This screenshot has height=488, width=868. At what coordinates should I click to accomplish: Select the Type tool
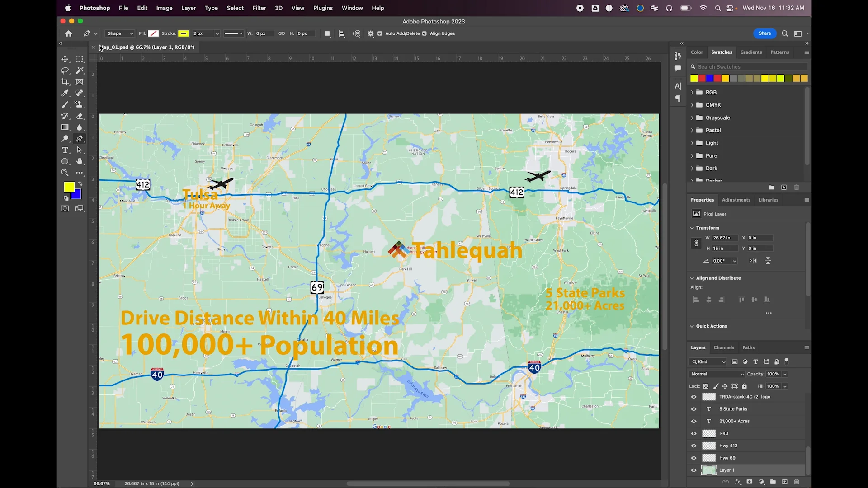click(65, 150)
